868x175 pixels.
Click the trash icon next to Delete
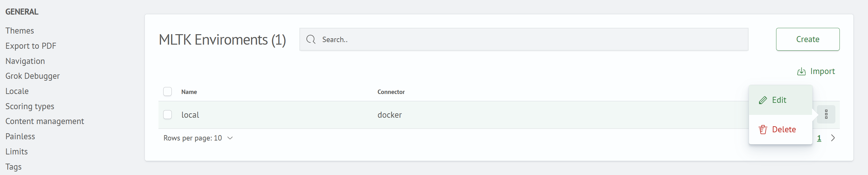tap(762, 129)
